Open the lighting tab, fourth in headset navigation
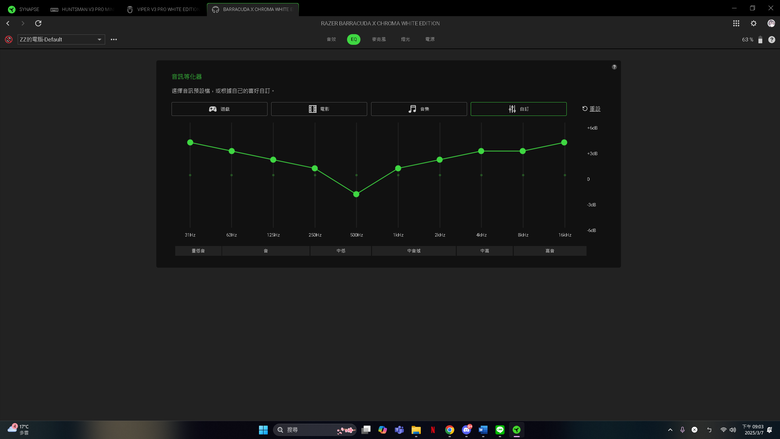 tap(405, 39)
